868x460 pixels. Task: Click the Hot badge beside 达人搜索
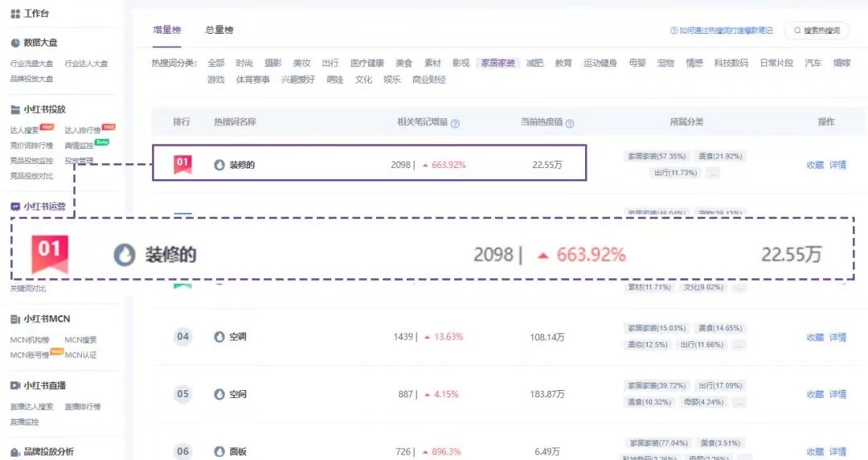(47, 127)
